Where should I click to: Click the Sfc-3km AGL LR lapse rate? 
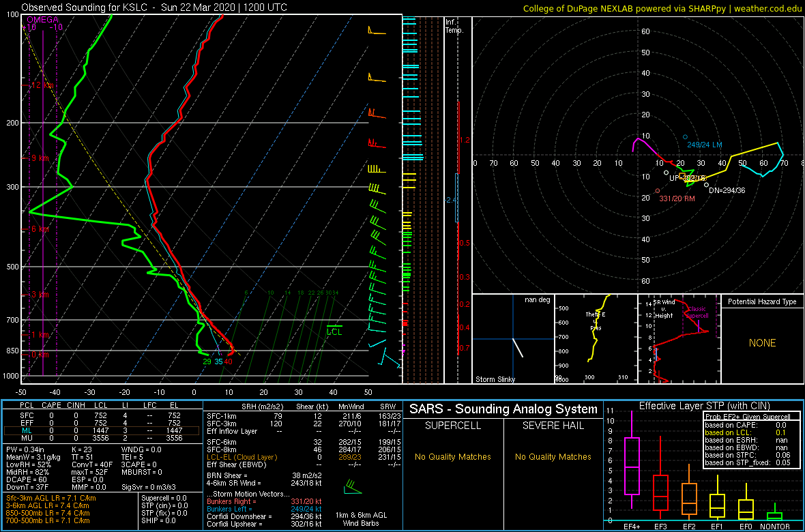(x=51, y=499)
